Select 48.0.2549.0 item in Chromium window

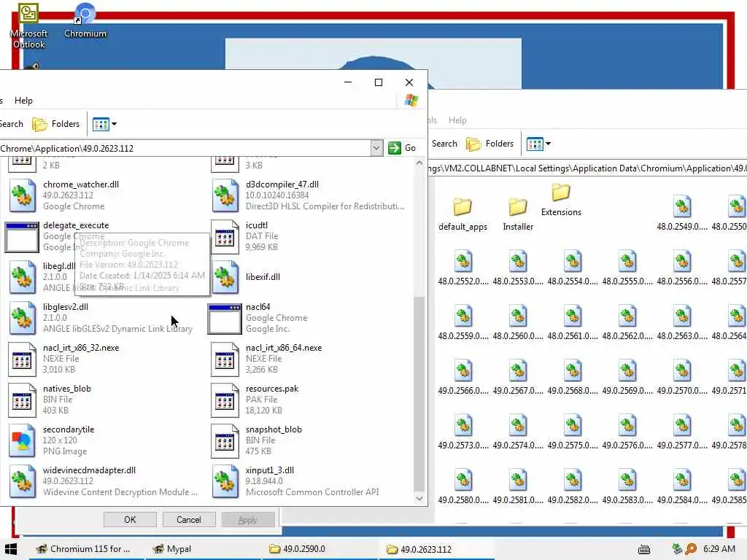click(x=682, y=213)
